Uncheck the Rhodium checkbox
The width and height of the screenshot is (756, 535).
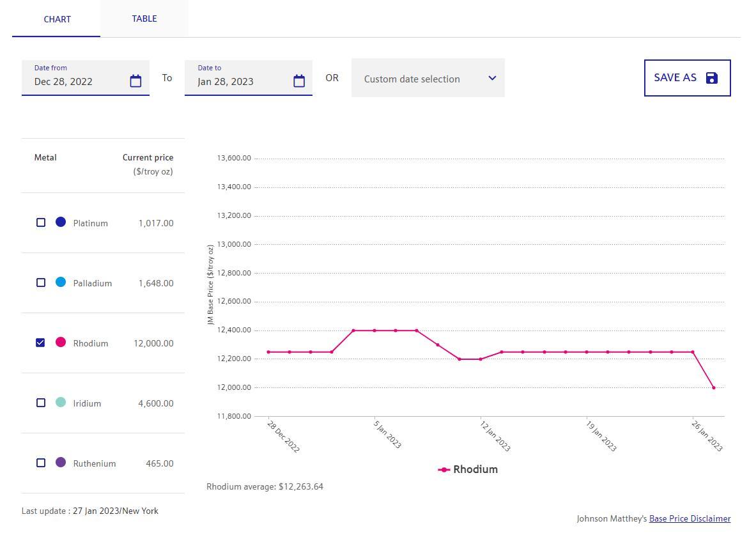tap(41, 343)
